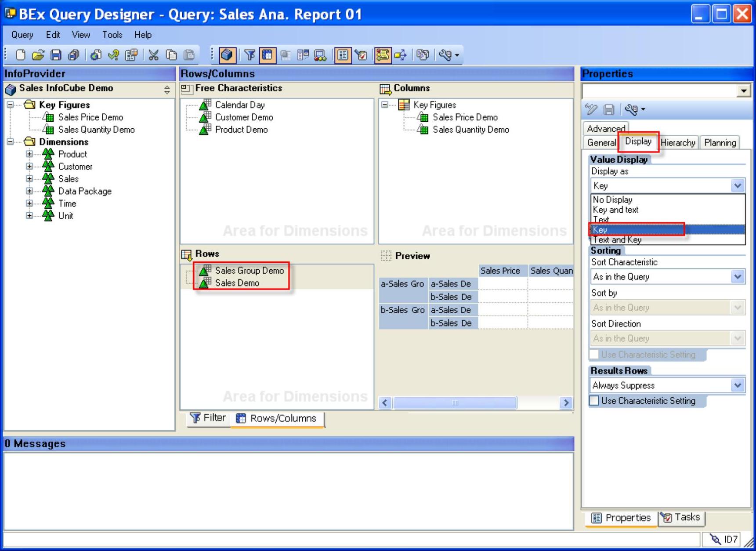The image size is (756, 551).
Task: Choose Text and Key option
Action: point(667,240)
